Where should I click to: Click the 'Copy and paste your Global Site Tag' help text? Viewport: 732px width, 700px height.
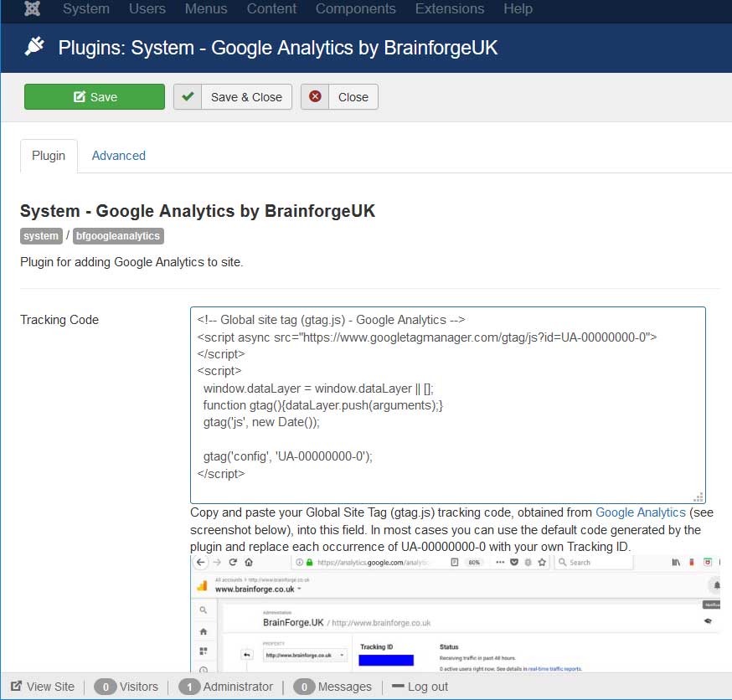click(x=451, y=530)
